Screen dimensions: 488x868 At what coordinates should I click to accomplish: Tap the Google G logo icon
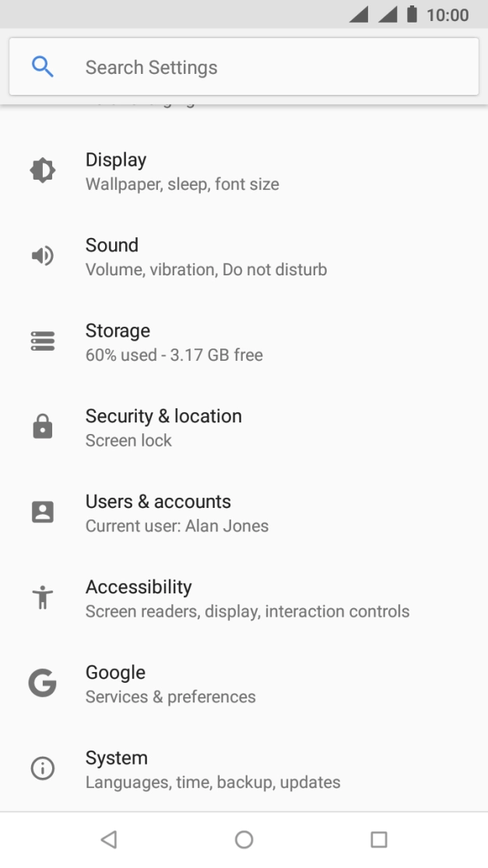42,684
